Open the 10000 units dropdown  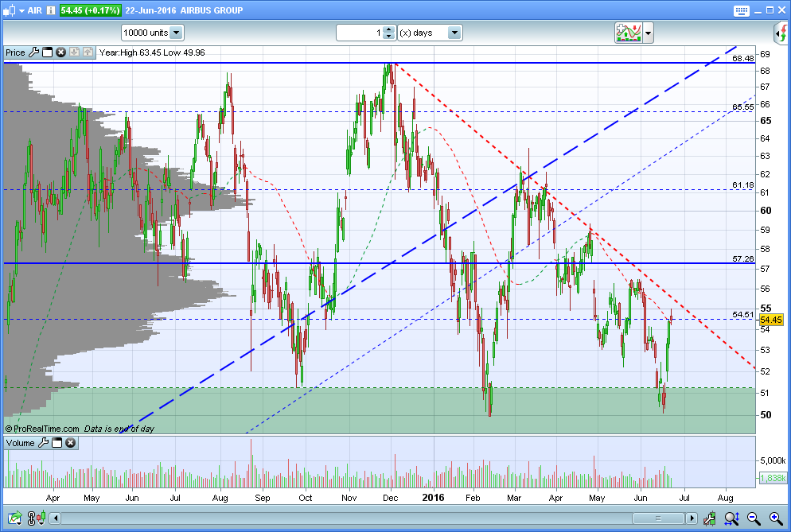[x=153, y=33]
